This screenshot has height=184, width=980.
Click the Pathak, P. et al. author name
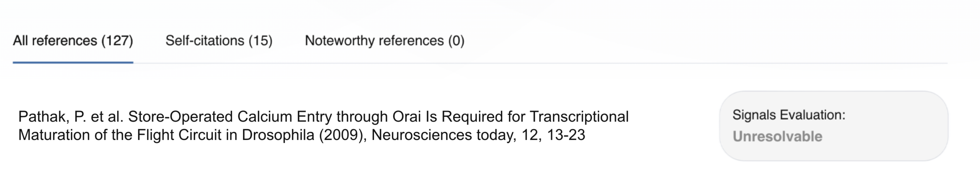[70, 117]
